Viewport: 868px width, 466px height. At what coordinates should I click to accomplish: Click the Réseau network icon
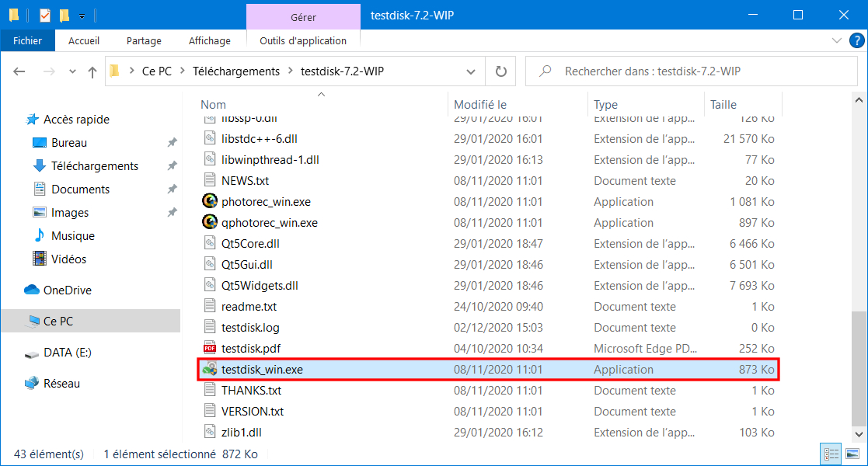coord(32,383)
